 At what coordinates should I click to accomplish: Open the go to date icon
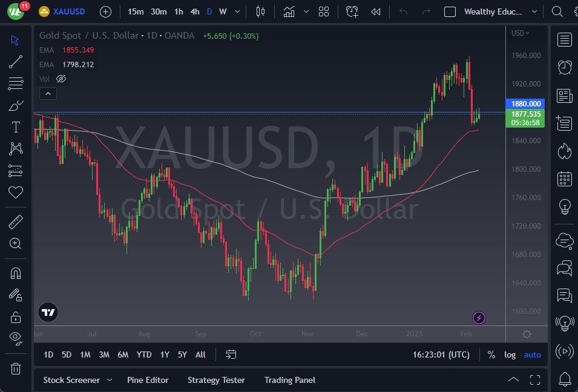point(231,354)
